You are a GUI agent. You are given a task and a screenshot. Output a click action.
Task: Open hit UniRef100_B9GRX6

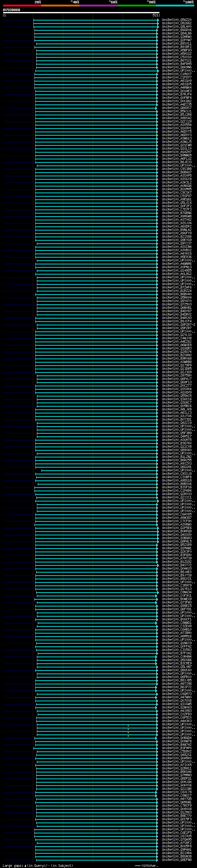[x=177, y=30]
